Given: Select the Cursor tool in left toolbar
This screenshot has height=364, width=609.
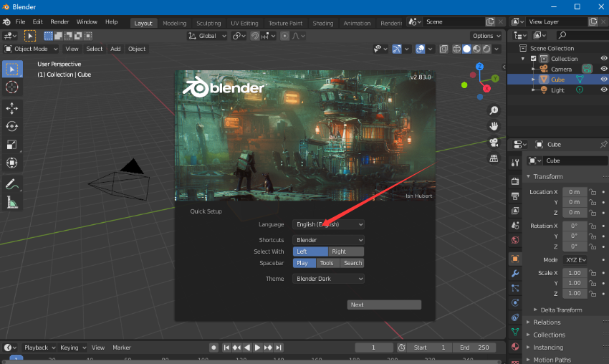Looking at the screenshot, I should tap(11, 87).
